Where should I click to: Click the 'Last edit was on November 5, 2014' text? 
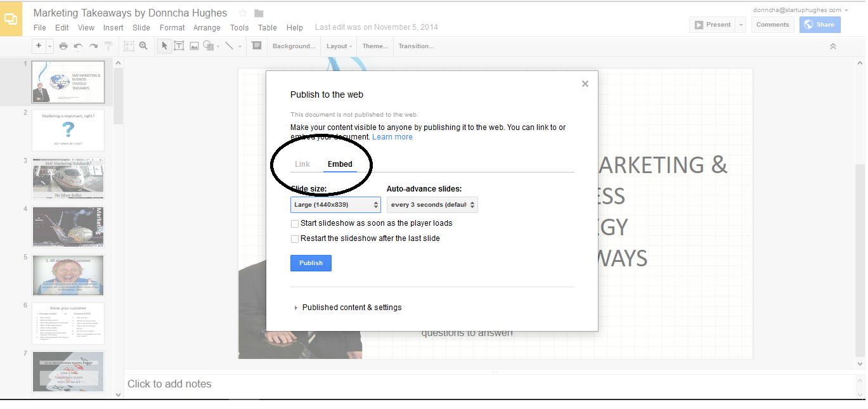377,27
